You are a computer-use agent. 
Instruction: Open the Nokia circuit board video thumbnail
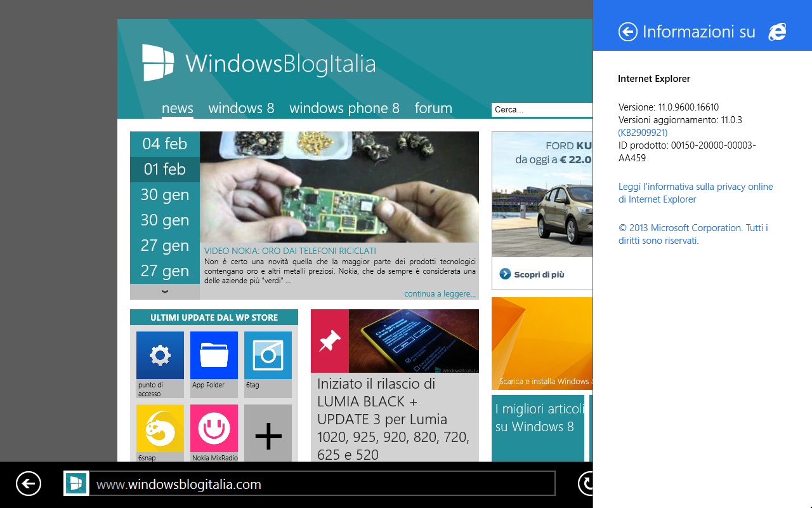click(339, 187)
